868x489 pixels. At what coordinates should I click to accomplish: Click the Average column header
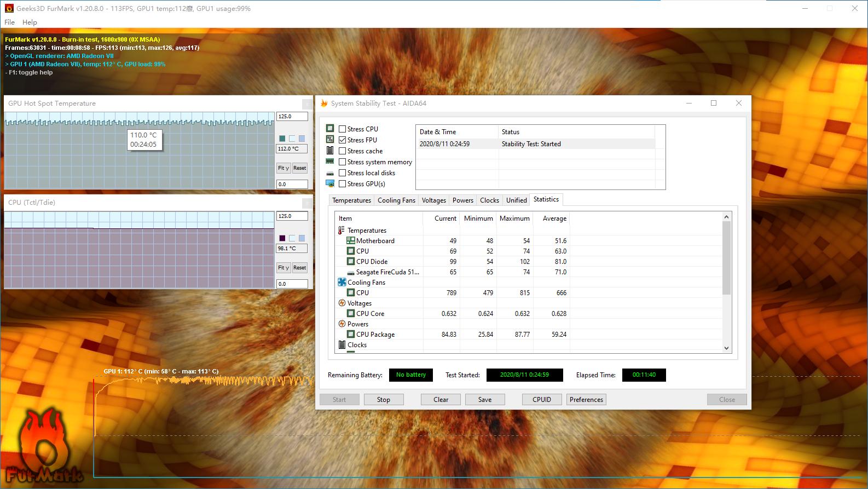552,218
